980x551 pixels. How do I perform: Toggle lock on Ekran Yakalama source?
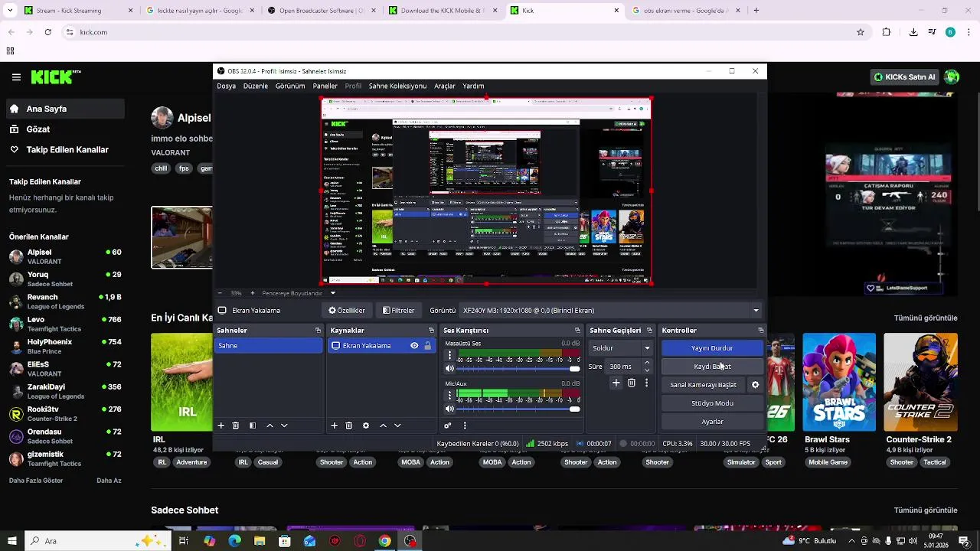click(427, 346)
